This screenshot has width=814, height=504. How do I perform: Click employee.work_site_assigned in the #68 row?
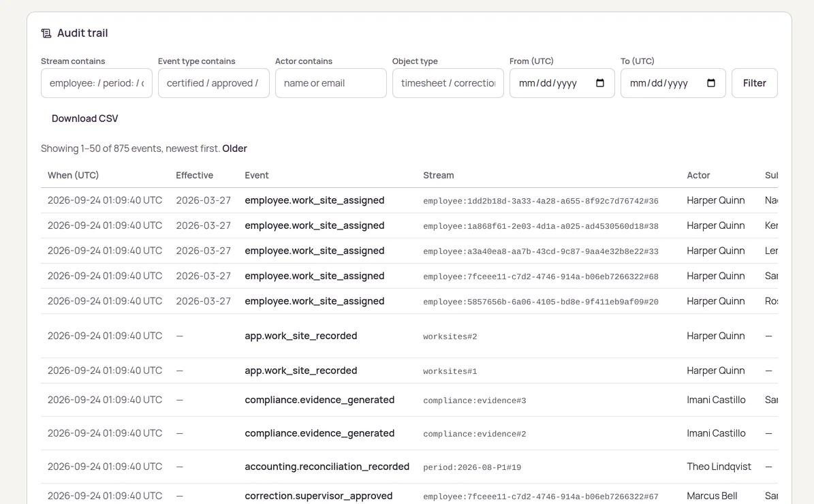(x=315, y=276)
